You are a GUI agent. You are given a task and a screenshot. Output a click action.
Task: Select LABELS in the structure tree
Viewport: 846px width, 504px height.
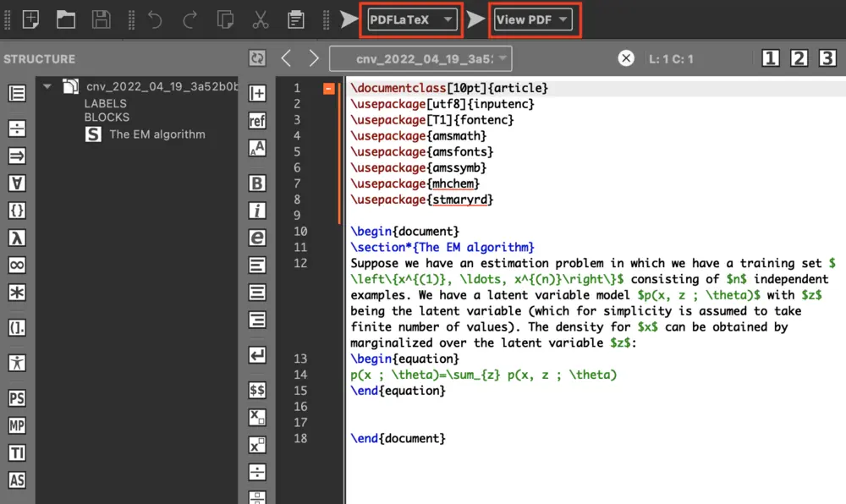[x=105, y=103]
